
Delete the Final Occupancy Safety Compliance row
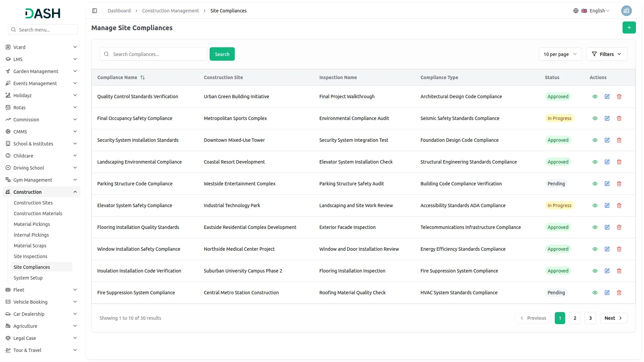tap(619, 118)
